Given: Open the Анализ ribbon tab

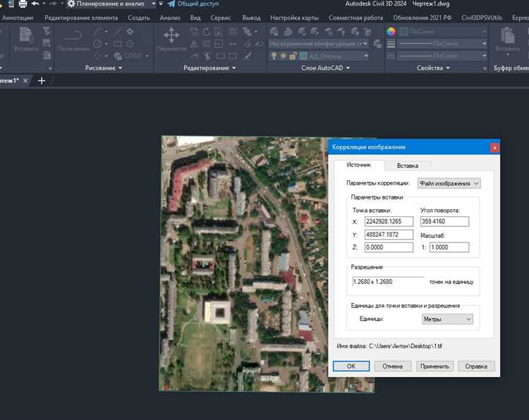Looking at the screenshot, I should click(x=170, y=18).
